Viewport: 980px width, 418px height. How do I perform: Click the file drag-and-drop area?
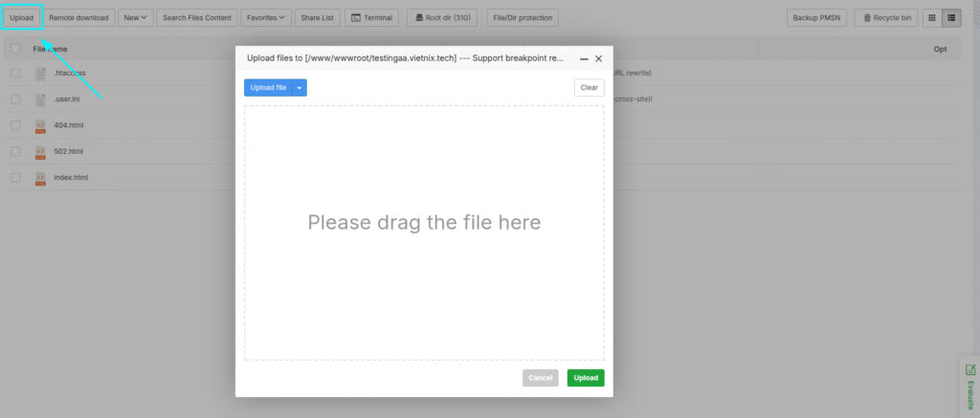tap(424, 232)
